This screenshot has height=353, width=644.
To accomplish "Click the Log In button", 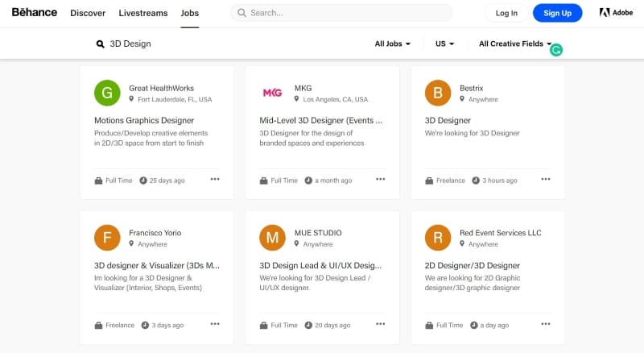I will point(506,13).
